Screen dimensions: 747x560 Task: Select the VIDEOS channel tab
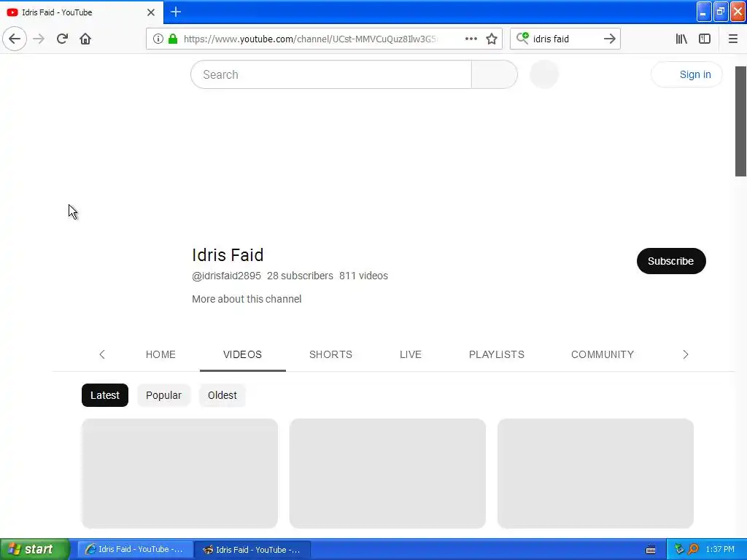coord(242,354)
